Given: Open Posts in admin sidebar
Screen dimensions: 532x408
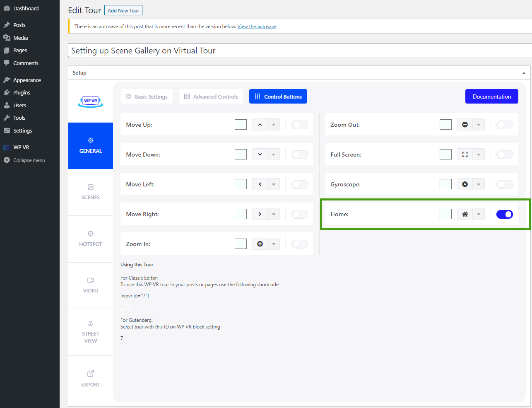Looking at the screenshot, I should click(x=19, y=25).
